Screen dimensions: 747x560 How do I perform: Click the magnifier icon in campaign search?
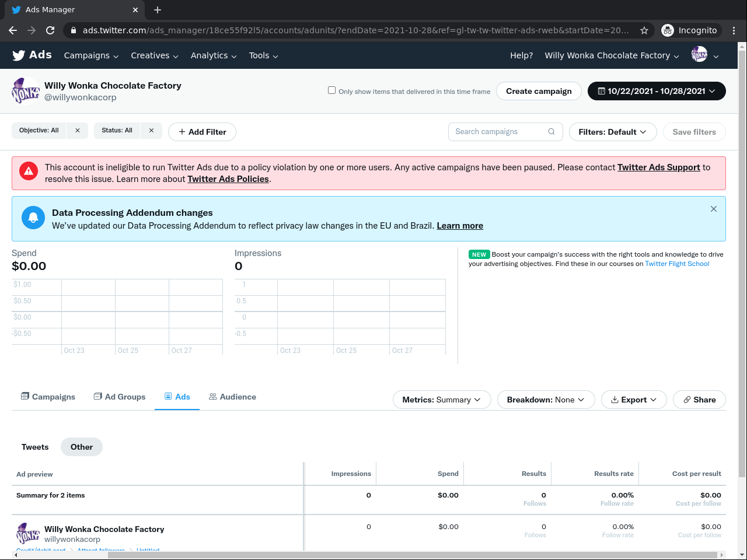pos(551,132)
